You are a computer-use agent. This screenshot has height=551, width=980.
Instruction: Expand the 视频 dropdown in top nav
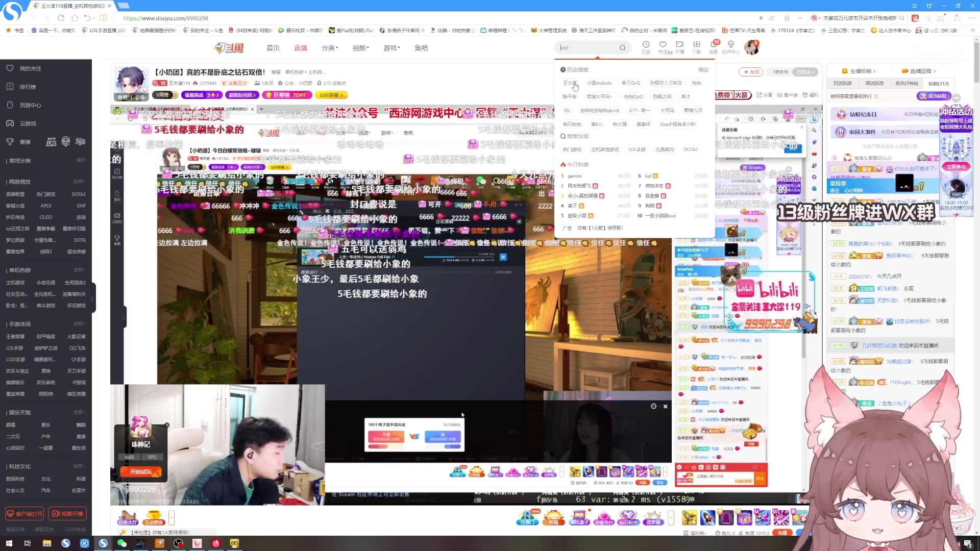(x=361, y=48)
